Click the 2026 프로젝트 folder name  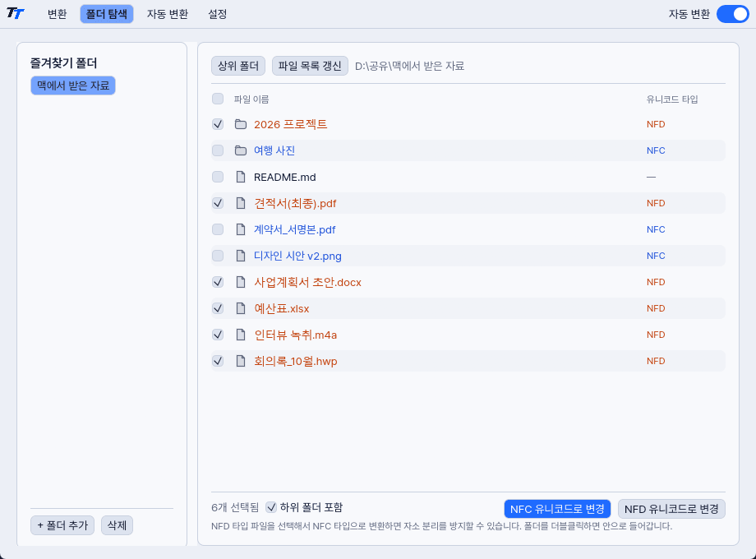click(291, 124)
